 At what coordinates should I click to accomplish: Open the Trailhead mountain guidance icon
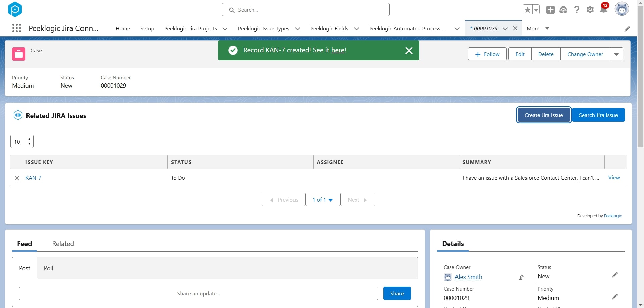pos(563,9)
